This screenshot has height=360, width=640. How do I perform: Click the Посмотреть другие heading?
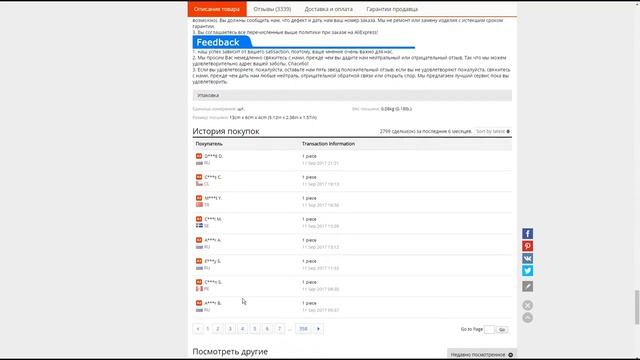coord(230,351)
